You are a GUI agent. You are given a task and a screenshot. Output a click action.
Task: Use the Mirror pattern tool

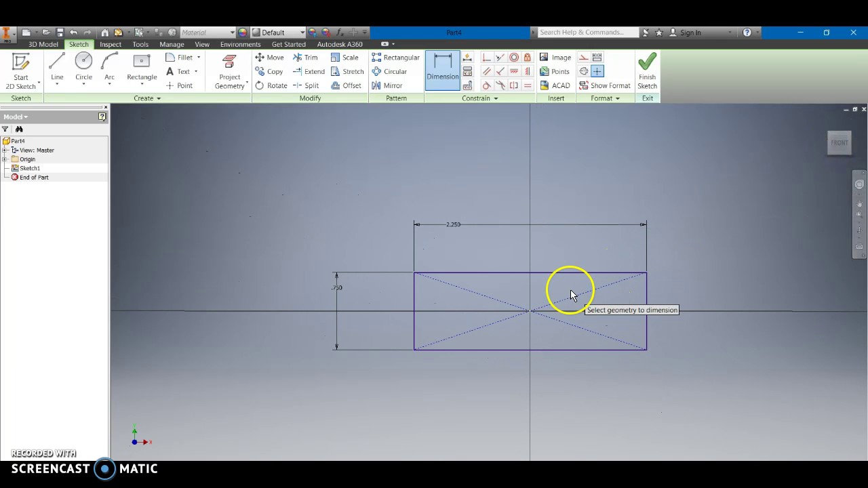point(387,85)
